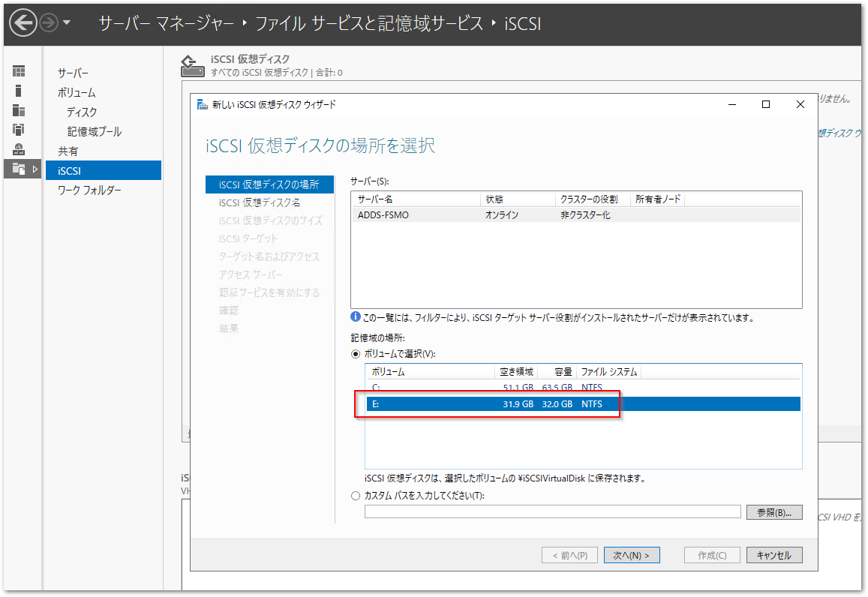
Task: Click the DNS role icon in sidebar
Action: point(19,148)
